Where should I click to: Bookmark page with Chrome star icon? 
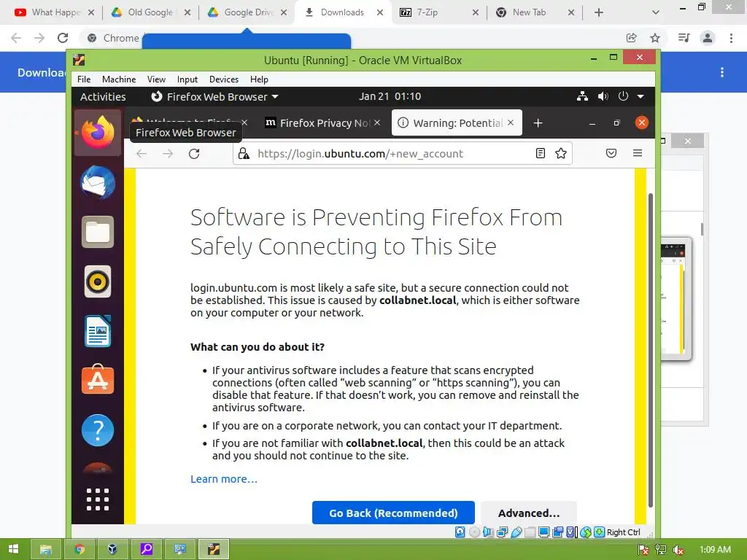(x=655, y=38)
